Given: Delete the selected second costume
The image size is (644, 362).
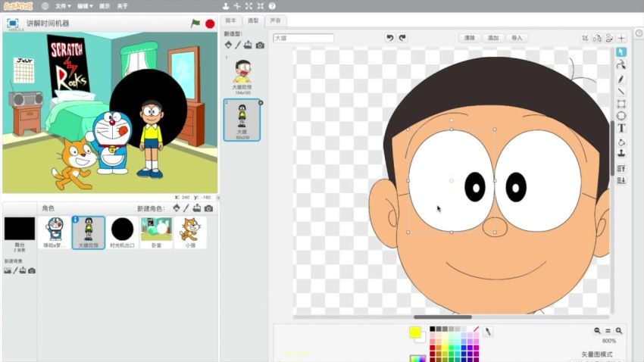Looking at the screenshot, I should tap(261, 102).
